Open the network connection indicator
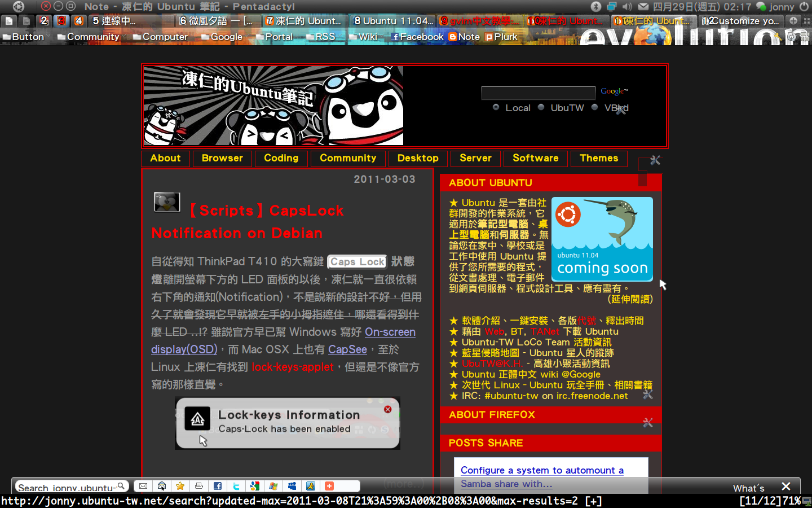This screenshot has height=508, width=812. [x=612, y=6]
